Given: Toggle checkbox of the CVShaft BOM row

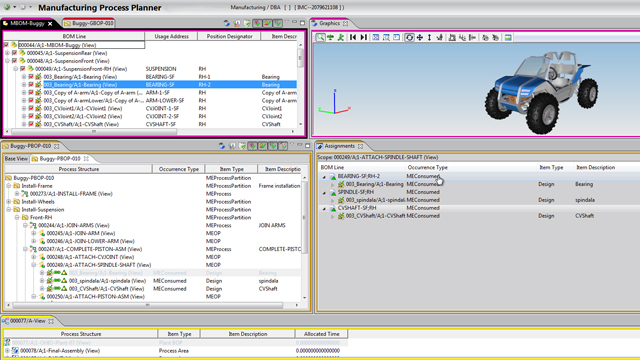Looking at the screenshot, I should tap(31, 124).
